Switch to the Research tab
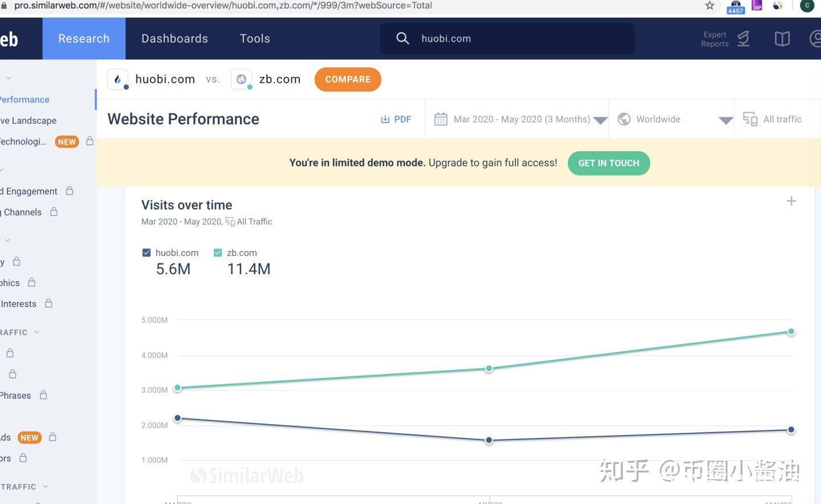Viewport: 821px width, 504px height. pos(84,38)
